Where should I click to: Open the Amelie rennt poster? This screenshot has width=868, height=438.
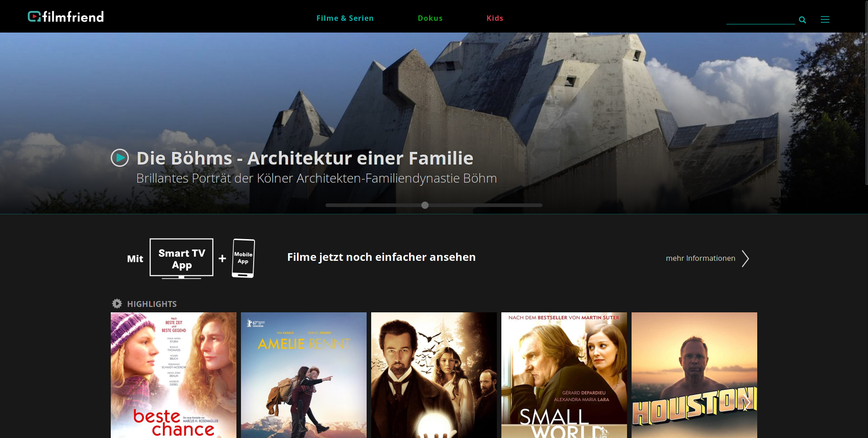pyautogui.click(x=304, y=375)
